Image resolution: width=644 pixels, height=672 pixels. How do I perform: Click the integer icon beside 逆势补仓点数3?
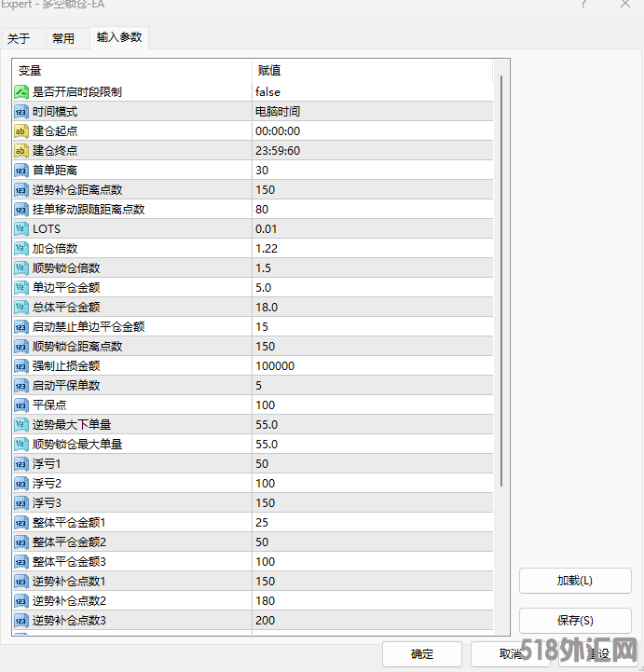tap(21, 620)
